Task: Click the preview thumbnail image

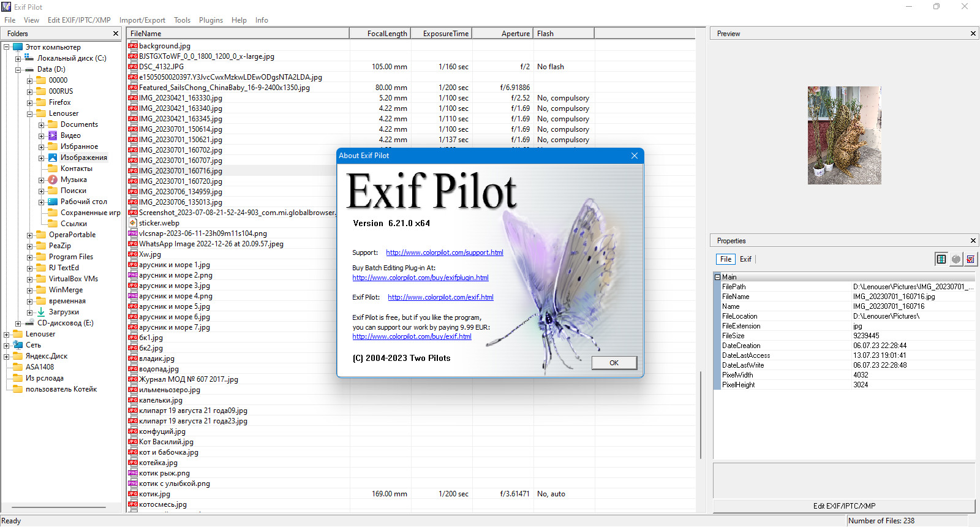Action: (844, 135)
